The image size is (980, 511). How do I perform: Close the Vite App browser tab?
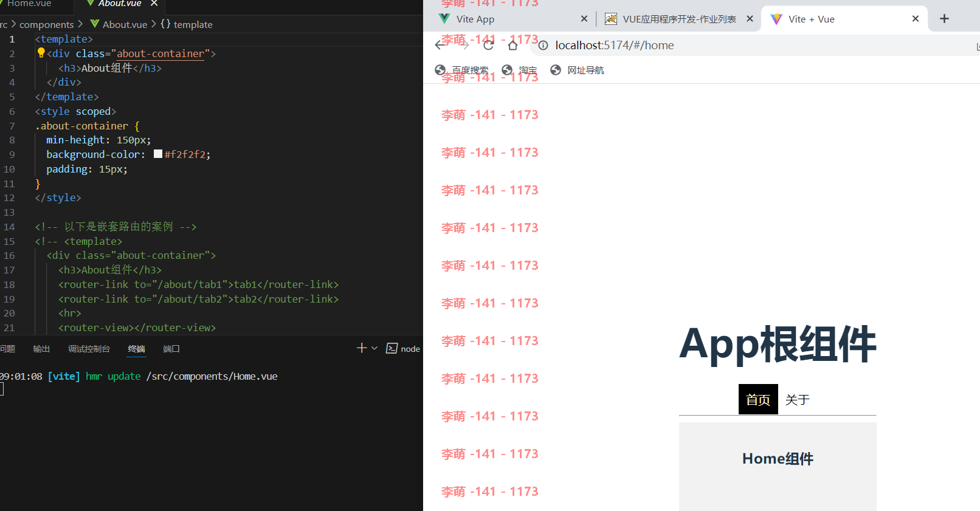584,19
